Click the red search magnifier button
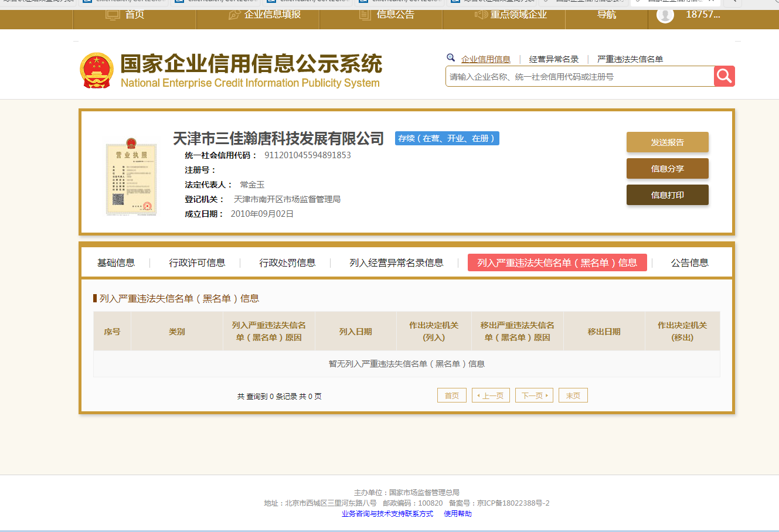 [724, 76]
